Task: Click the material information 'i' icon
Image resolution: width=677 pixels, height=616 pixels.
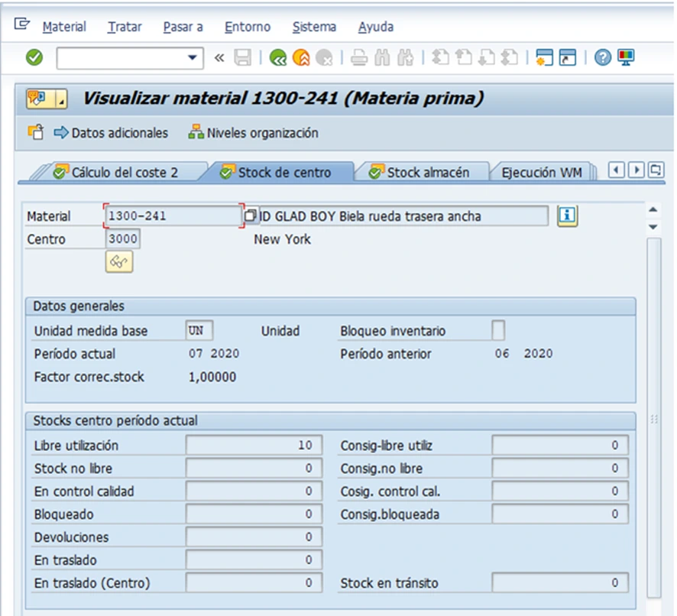Action: coord(566,216)
